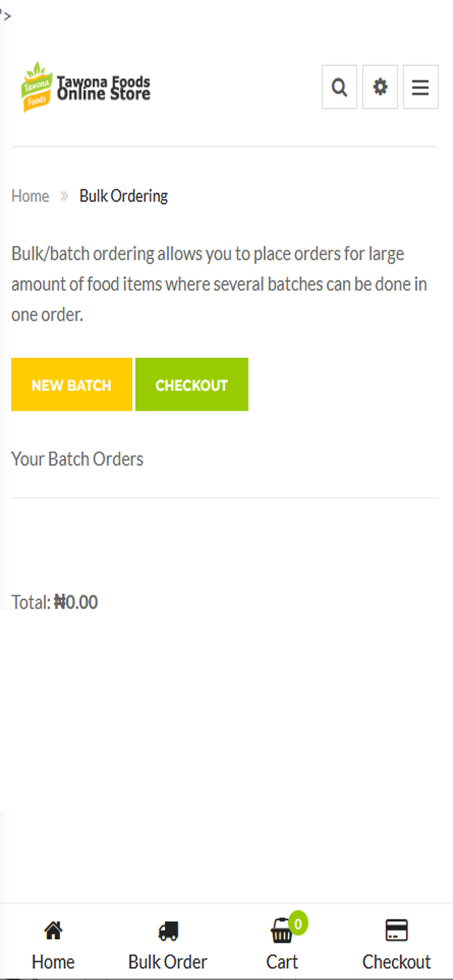Select the Home label in bottom navigation
This screenshot has height=980, width=453.
pyautogui.click(x=53, y=962)
